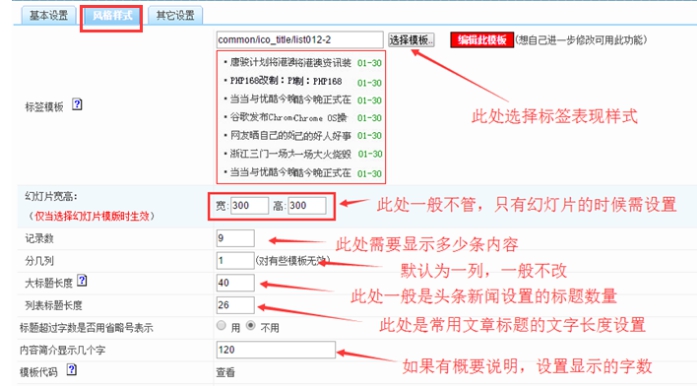Open the 风格样式 tab
Screen dimensions: 697x386
tap(112, 16)
